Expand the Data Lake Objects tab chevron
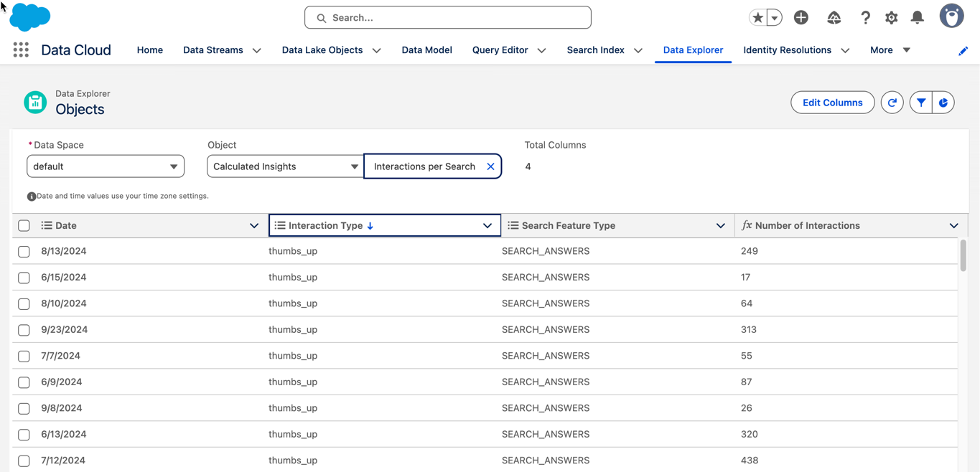Viewport: 980px width, 472px height. [x=377, y=50]
